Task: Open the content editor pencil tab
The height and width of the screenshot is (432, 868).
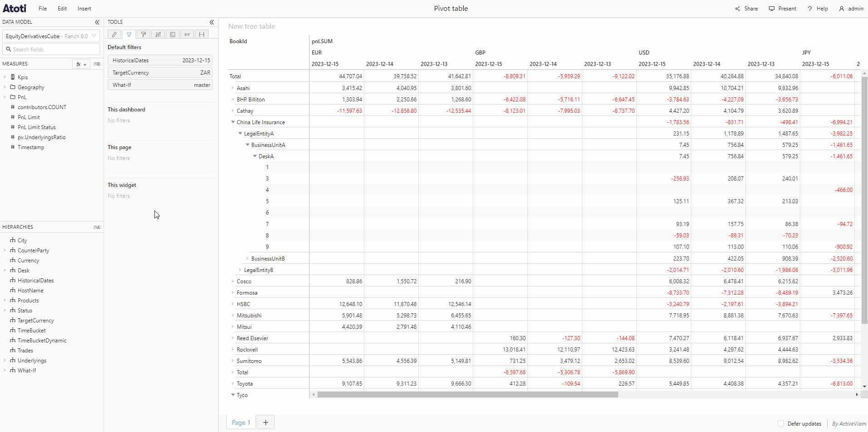Action: coord(114,35)
